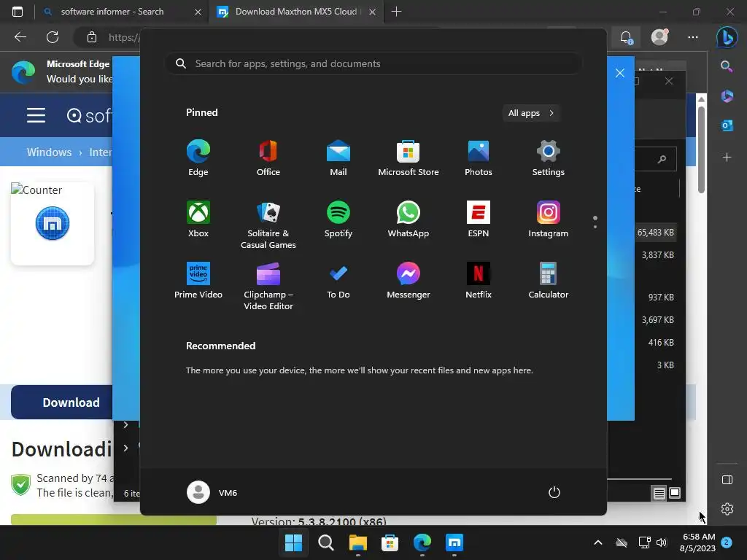Launch Netflix from Start menu
The height and width of the screenshot is (560, 747).
479,281
